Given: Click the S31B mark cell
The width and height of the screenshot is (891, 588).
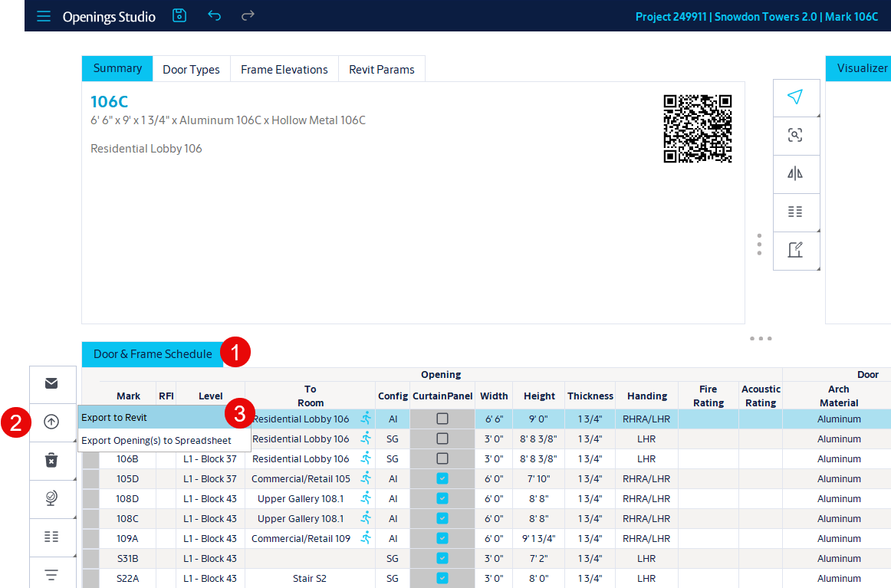Looking at the screenshot, I should pyautogui.click(x=127, y=558).
